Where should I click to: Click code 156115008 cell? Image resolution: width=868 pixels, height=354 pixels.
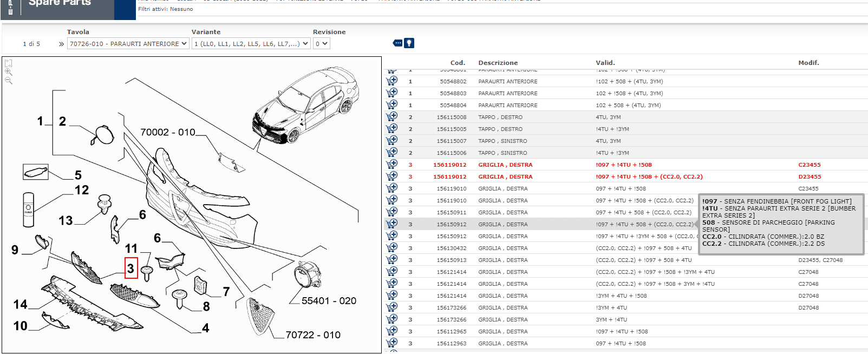(x=452, y=117)
